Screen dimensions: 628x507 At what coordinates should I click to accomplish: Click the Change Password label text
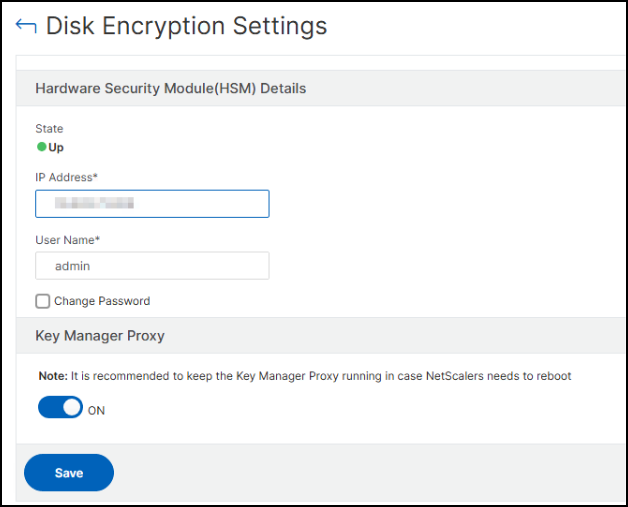102,301
